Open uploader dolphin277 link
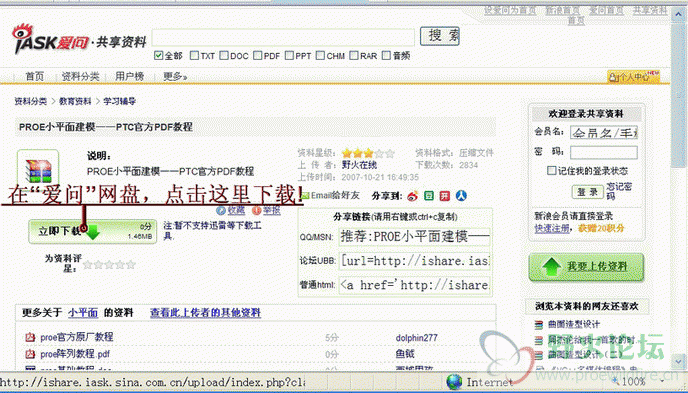688x393 pixels. click(416, 338)
